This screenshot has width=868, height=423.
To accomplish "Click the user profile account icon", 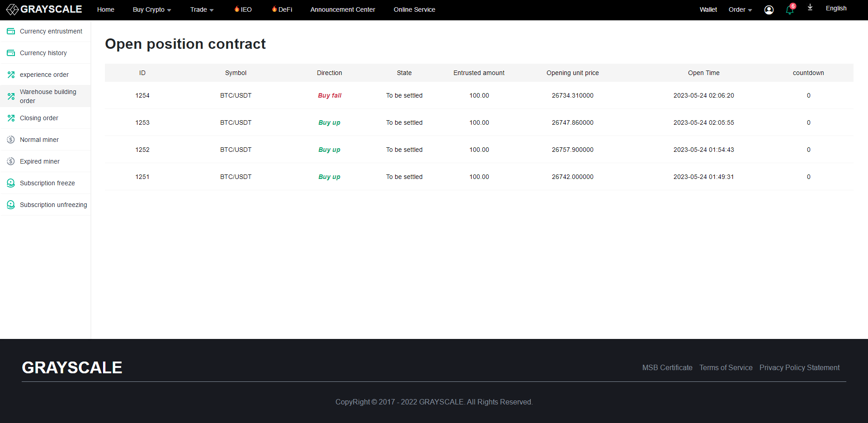I will 769,10.
